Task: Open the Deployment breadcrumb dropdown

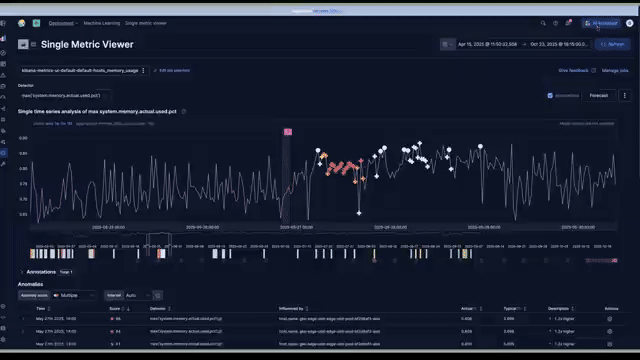Action: pos(63,23)
